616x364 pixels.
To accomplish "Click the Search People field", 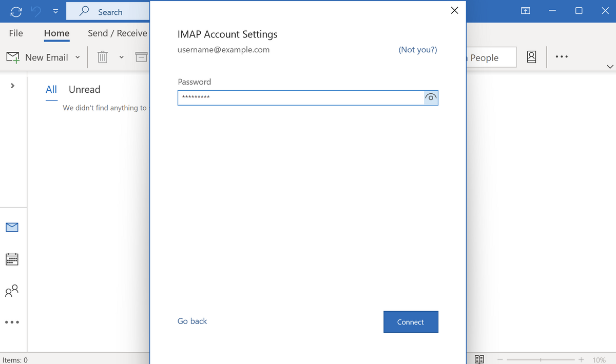I will click(490, 57).
